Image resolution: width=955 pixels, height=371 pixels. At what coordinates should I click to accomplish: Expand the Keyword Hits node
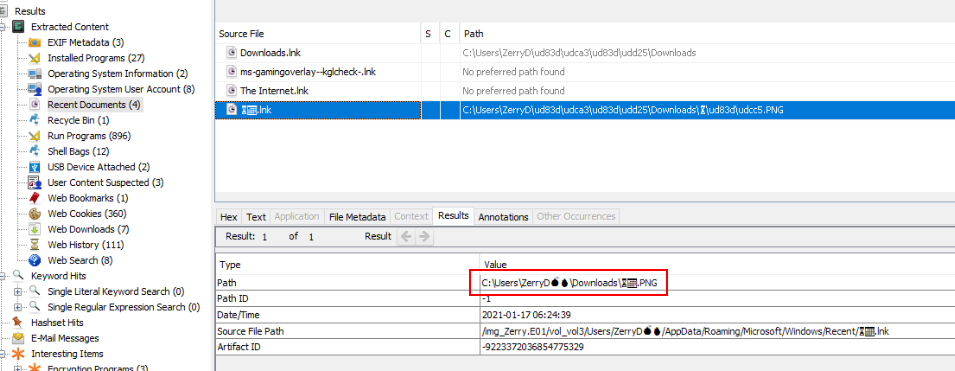click(3, 276)
